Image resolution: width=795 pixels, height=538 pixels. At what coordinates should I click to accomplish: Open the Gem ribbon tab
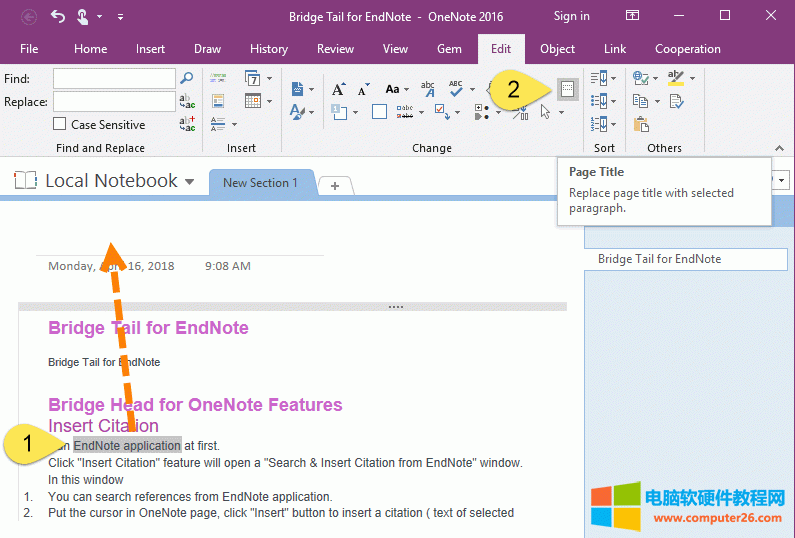(449, 49)
